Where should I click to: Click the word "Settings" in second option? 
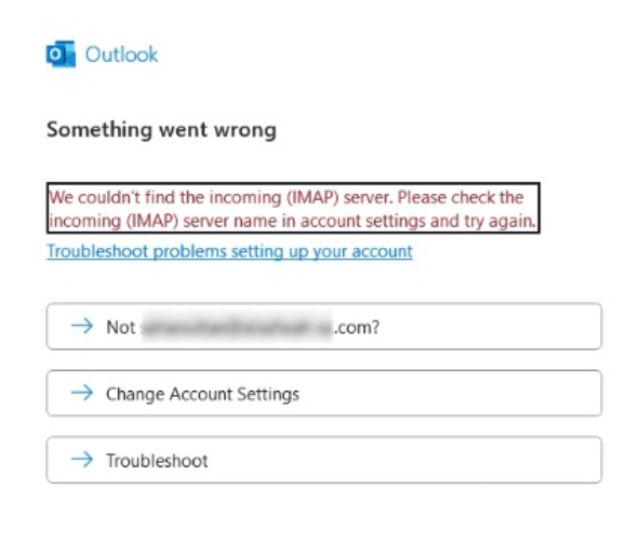pyautogui.click(x=268, y=394)
